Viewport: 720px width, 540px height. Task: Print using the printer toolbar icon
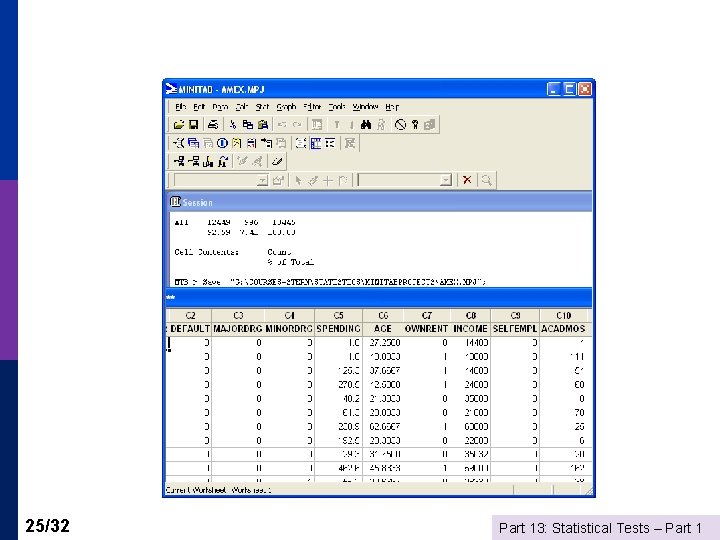pyautogui.click(x=213, y=124)
